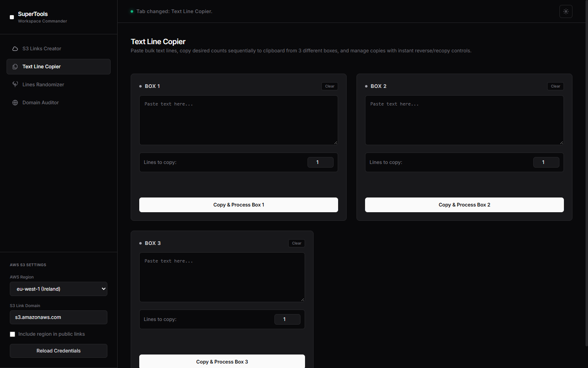Viewport: 588px width, 368px height.
Task: Click the Domain Auditor globe icon
Action: 15,103
